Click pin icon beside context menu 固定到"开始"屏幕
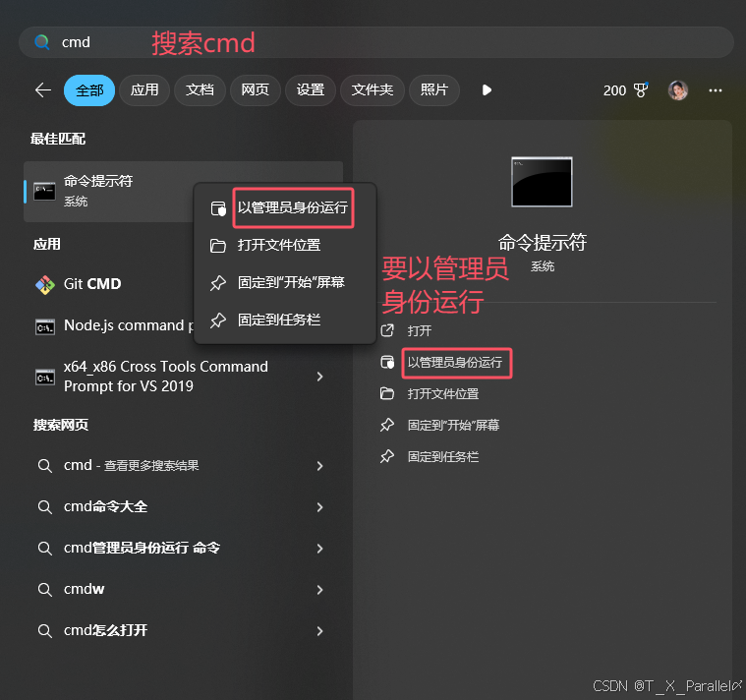Image resolution: width=746 pixels, height=700 pixels. pyautogui.click(x=218, y=283)
